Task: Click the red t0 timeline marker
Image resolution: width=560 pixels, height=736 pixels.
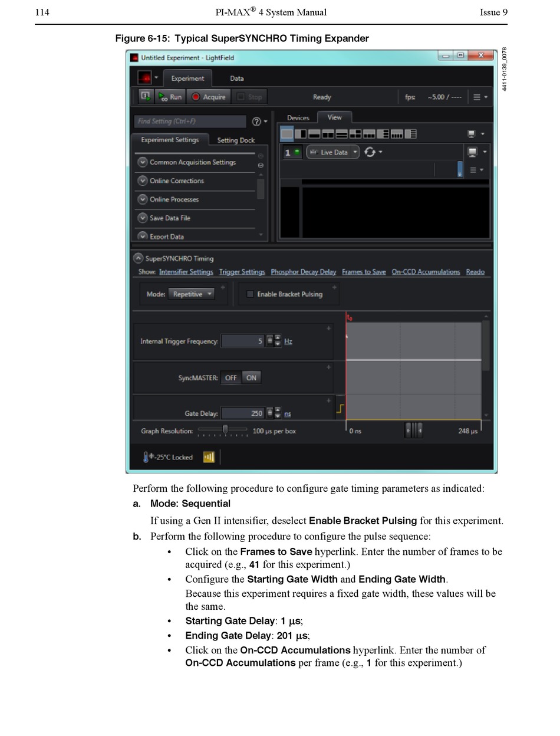Action: pyautogui.click(x=349, y=317)
